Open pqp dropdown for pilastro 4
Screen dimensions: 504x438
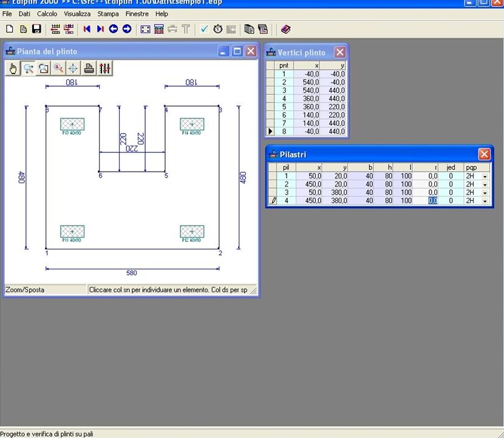[485, 201]
